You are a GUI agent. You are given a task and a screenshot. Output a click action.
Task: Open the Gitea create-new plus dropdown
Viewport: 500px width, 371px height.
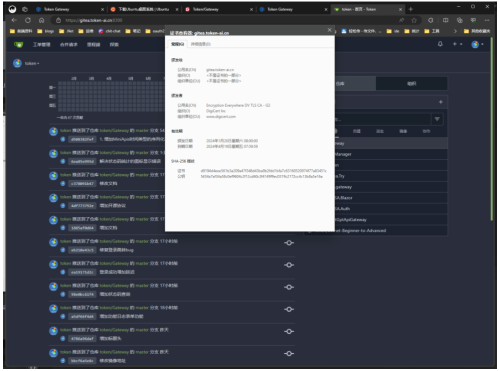tap(457, 44)
